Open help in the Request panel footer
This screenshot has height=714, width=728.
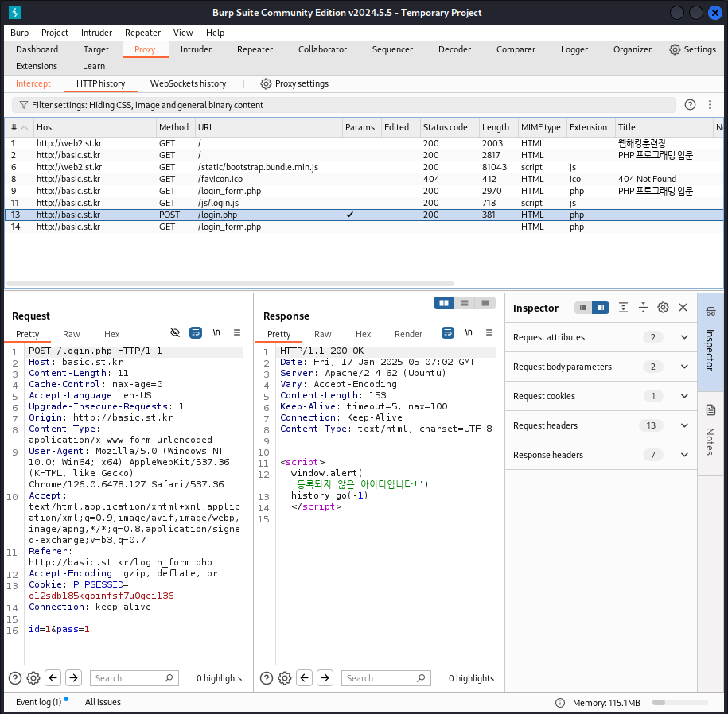click(15, 678)
